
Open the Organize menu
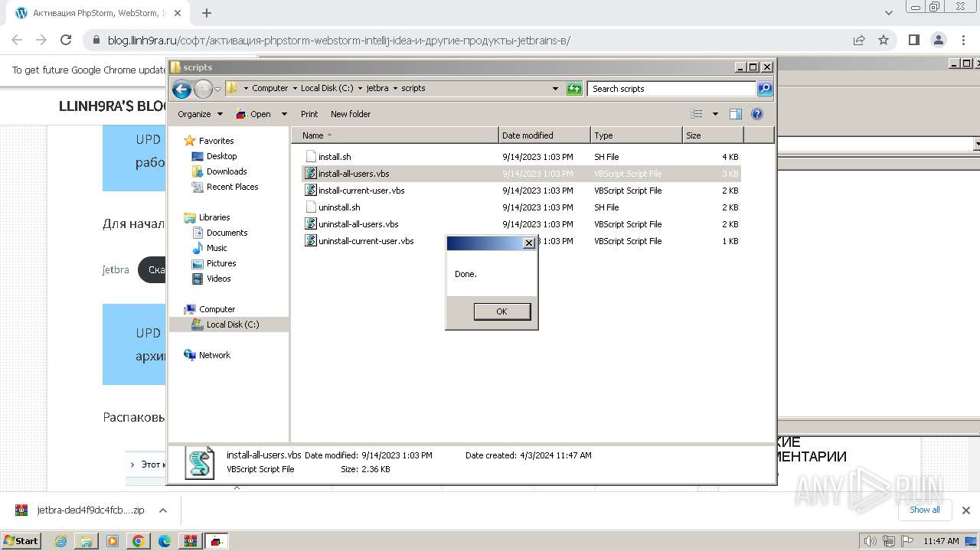[200, 114]
